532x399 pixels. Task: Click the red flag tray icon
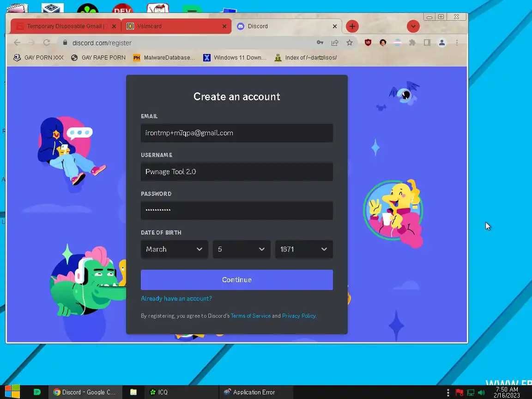(x=459, y=393)
